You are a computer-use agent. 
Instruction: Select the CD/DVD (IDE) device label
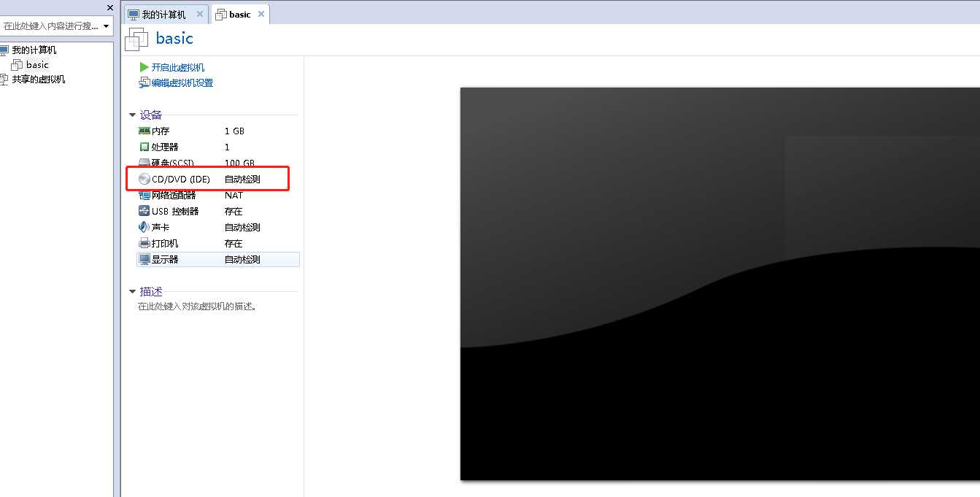coord(181,179)
